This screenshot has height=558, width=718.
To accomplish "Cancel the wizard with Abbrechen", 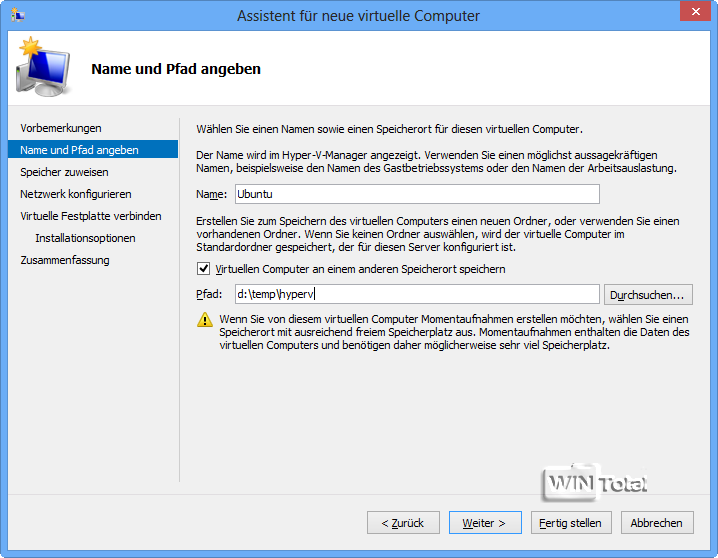I will point(657,522).
